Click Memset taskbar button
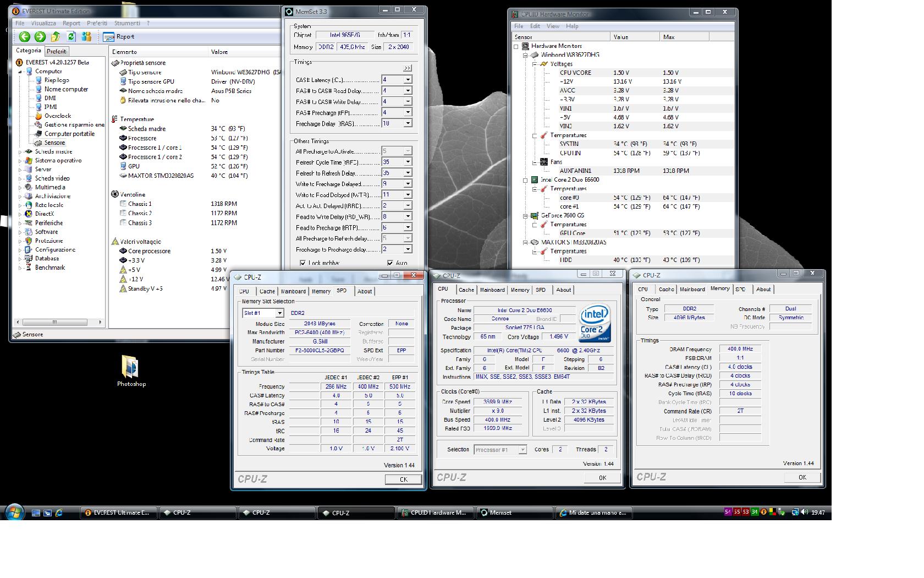The height and width of the screenshot is (578, 924). pos(514,513)
